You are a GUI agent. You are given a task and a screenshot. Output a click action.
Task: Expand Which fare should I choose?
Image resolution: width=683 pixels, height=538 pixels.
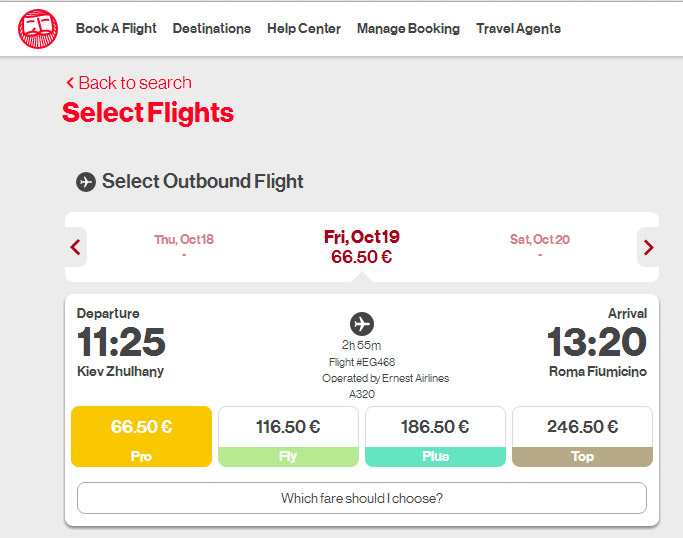click(x=362, y=498)
